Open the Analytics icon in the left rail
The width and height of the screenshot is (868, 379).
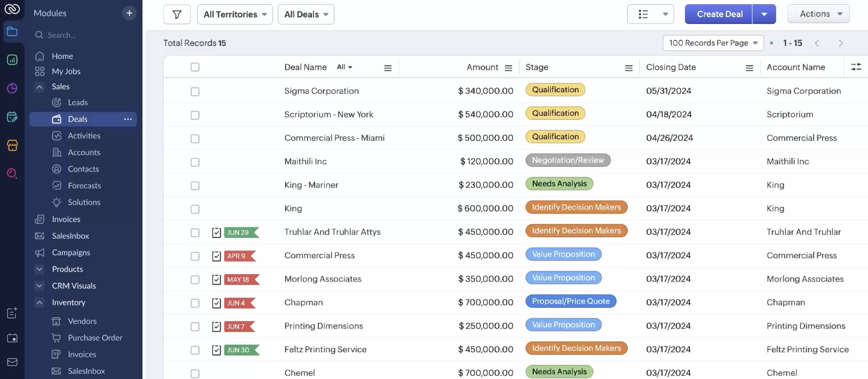click(x=12, y=60)
